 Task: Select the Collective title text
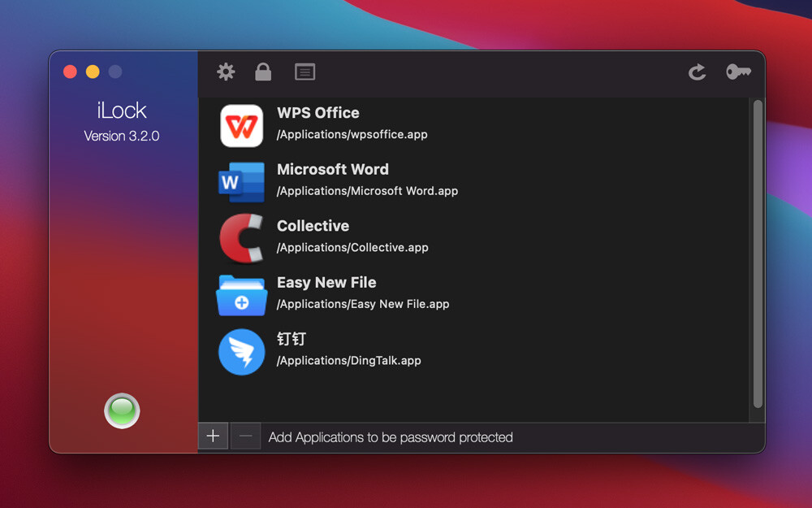point(313,225)
